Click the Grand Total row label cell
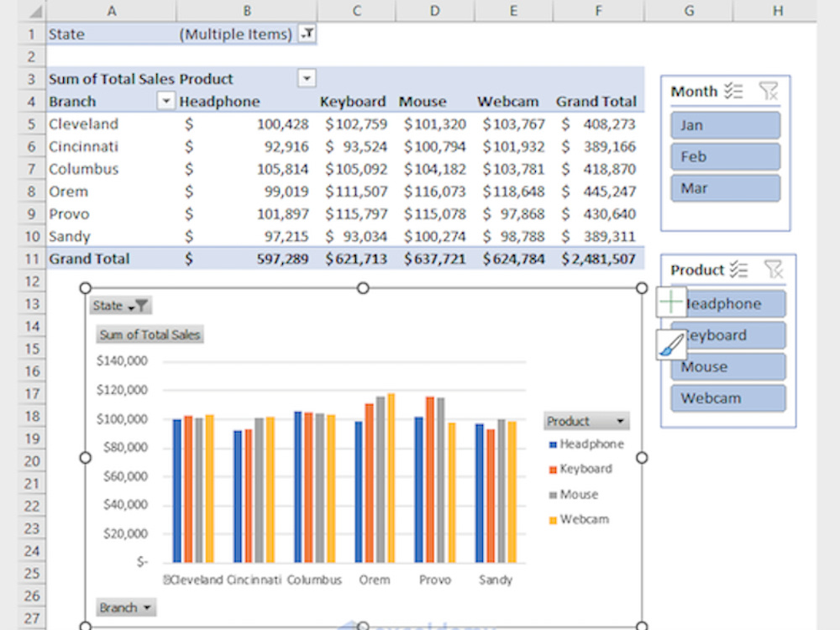 coord(111,259)
